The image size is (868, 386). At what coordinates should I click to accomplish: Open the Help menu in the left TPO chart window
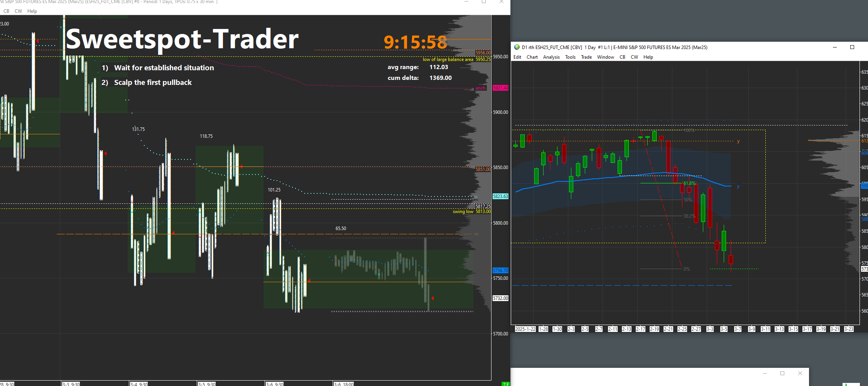point(32,11)
